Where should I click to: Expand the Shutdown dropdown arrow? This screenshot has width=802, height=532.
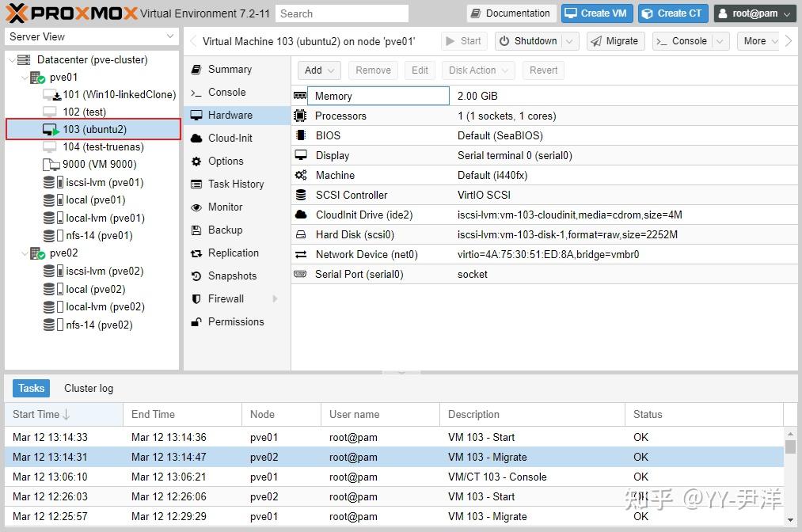[x=568, y=40]
